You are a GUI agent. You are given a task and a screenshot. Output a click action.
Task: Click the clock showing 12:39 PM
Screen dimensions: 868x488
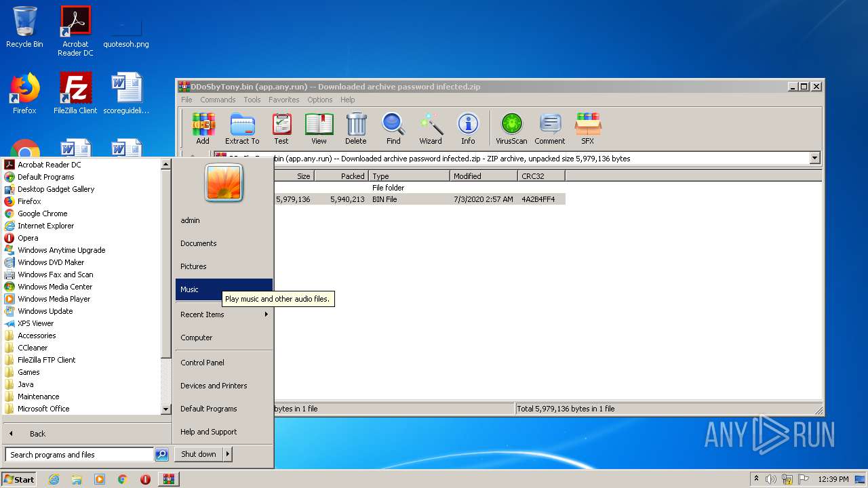pos(833,479)
